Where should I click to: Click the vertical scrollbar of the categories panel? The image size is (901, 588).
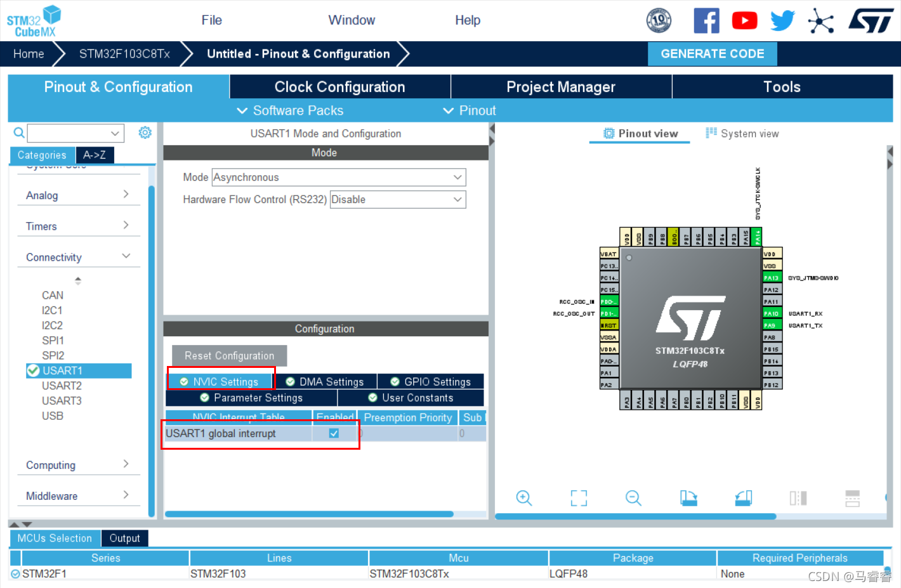tap(152, 351)
